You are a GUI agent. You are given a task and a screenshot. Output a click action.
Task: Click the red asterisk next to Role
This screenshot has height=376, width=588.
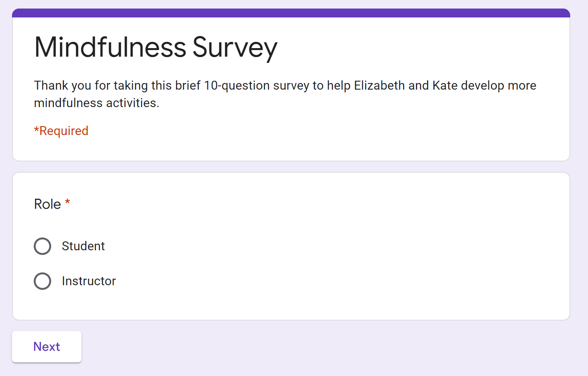pos(67,202)
